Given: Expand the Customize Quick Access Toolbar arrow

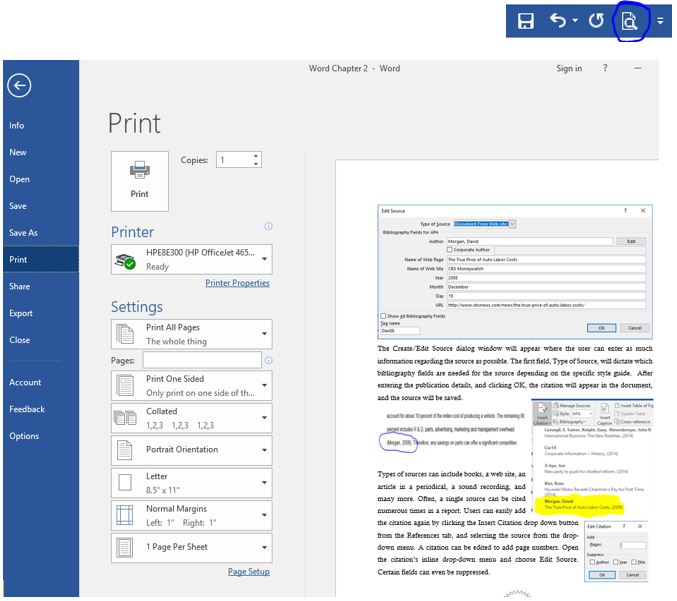Looking at the screenshot, I should 660,22.
